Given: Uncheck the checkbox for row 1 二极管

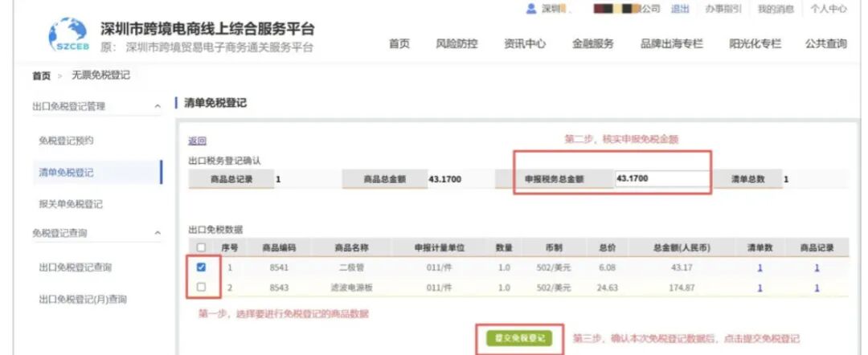Looking at the screenshot, I should [x=201, y=267].
